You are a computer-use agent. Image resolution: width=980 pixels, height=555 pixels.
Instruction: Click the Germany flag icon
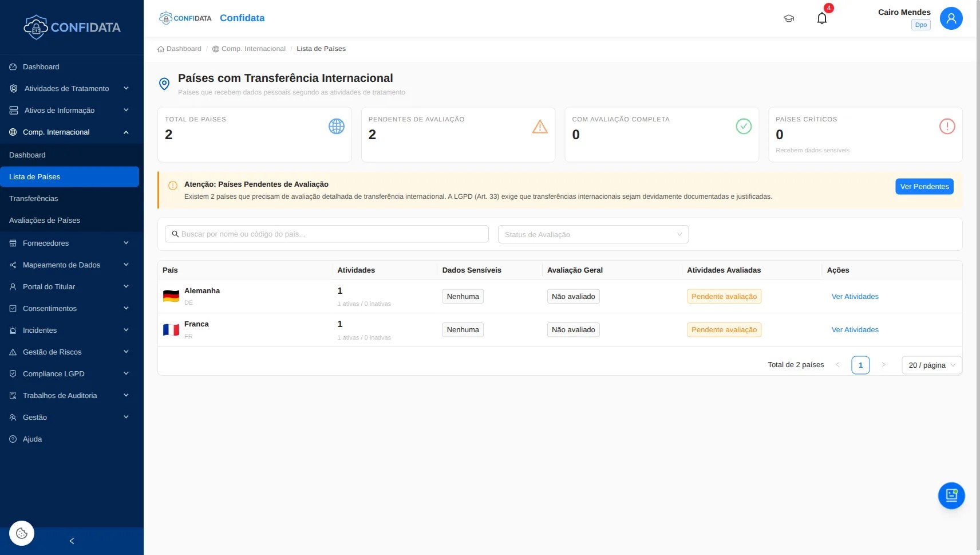[x=171, y=296]
